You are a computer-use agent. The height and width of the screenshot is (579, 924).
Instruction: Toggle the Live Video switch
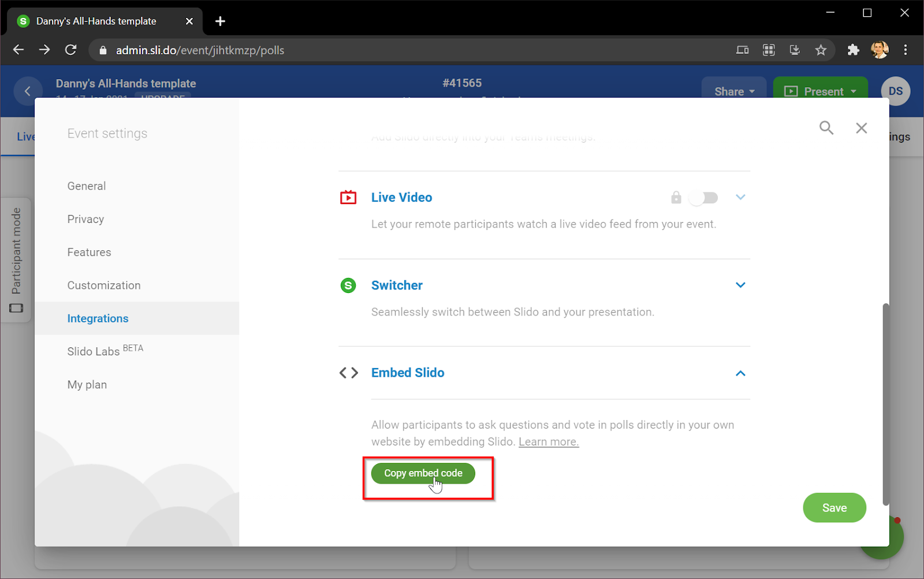(x=703, y=198)
